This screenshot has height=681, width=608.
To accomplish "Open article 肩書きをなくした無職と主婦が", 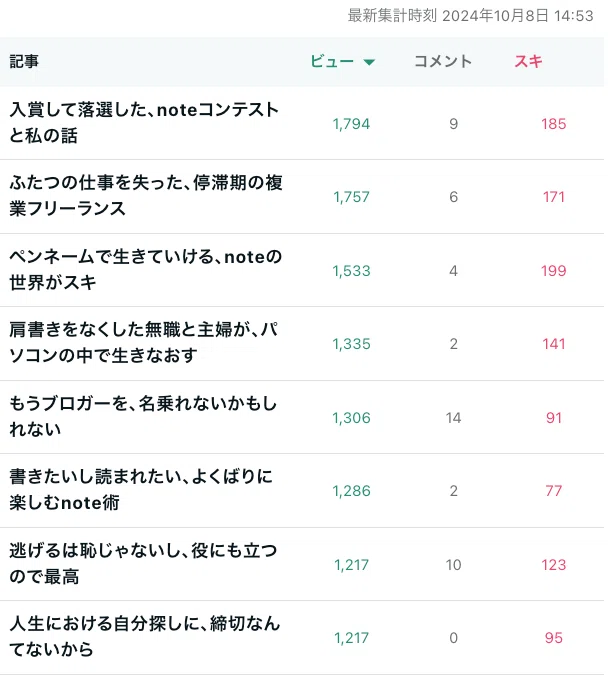I will pyautogui.click(x=144, y=343).
